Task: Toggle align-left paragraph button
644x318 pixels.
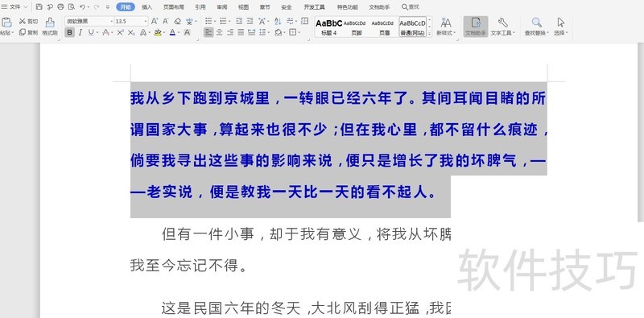Action: click(x=208, y=32)
